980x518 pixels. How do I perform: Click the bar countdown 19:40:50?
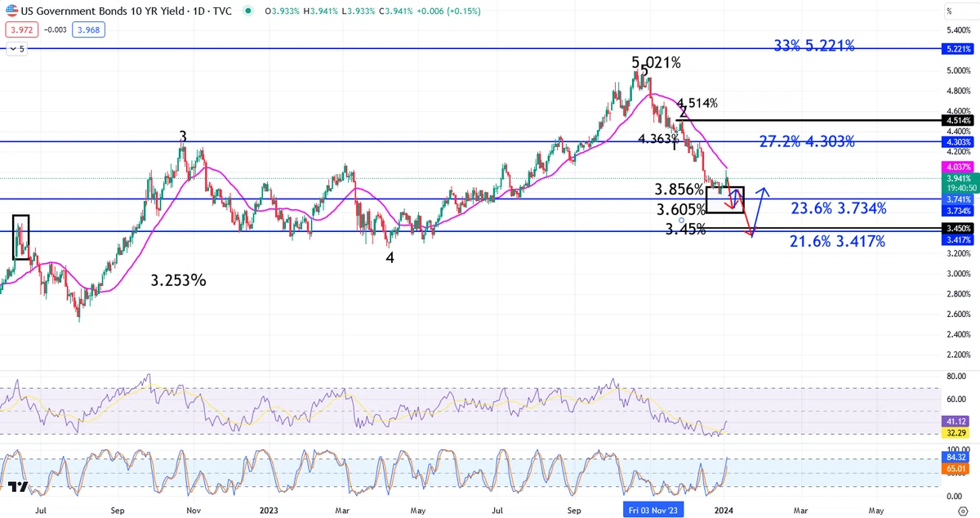coord(960,186)
